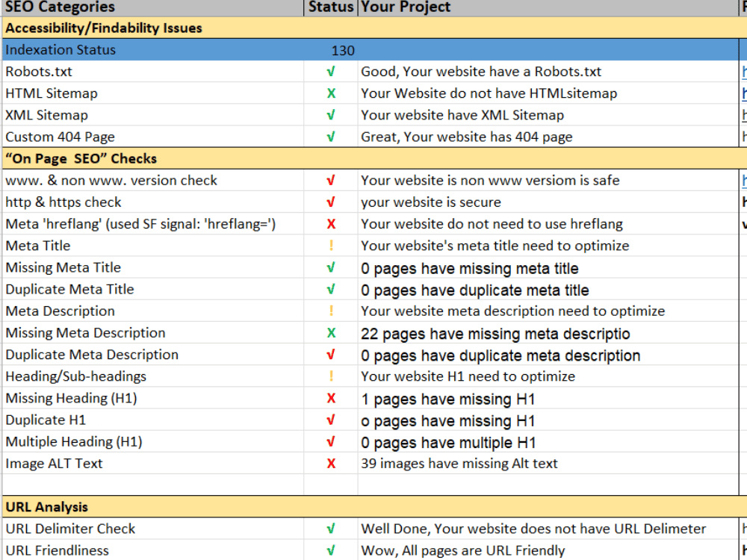Click the yellow warning status for Meta Title
Viewport: 747px width, 560px height.
pyautogui.click(x=331, y=246)
